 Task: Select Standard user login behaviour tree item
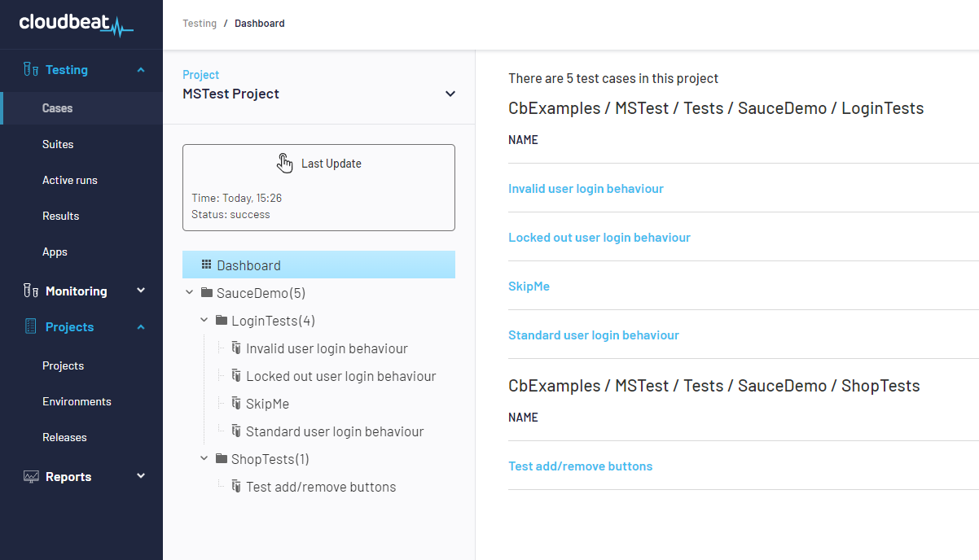tap(334, 431)
